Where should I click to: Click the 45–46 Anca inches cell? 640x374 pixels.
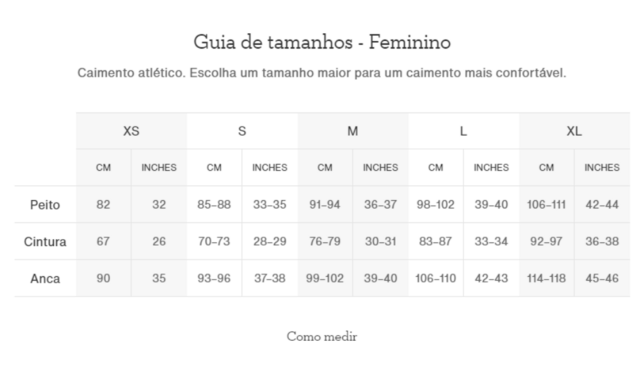point(602,278)
